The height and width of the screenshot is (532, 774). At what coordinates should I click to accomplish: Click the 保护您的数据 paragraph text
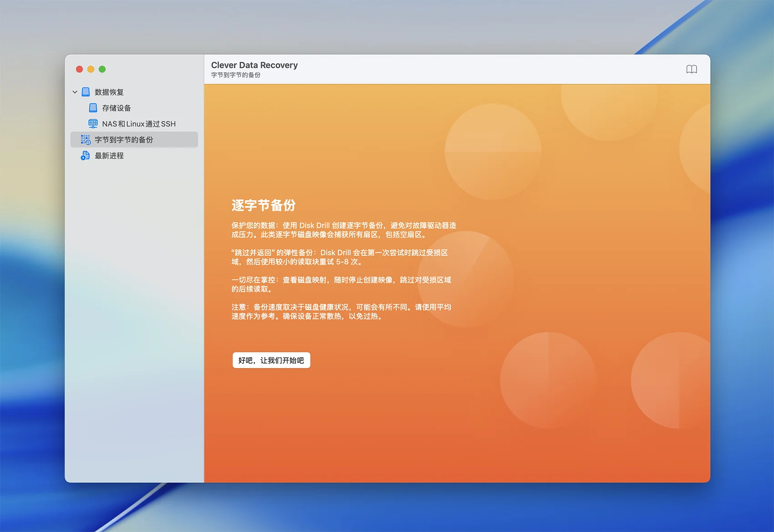pyautogui.click(x=343, y=230)
